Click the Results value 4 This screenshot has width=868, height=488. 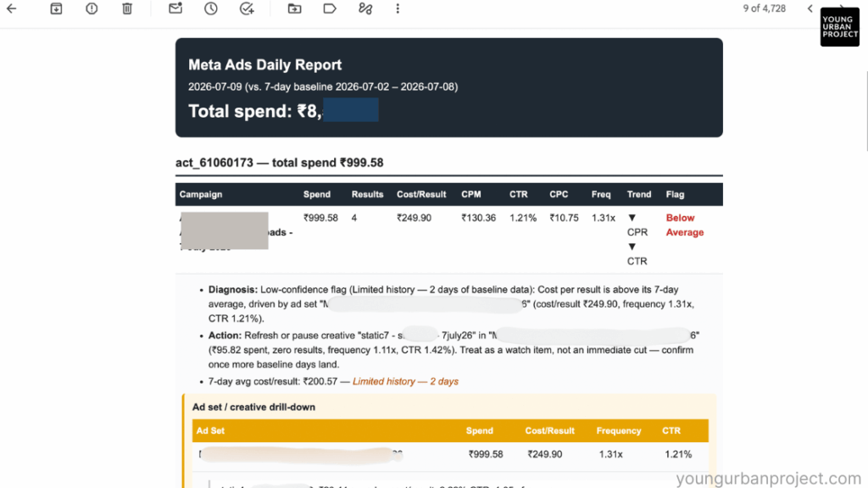pos(353,218)
